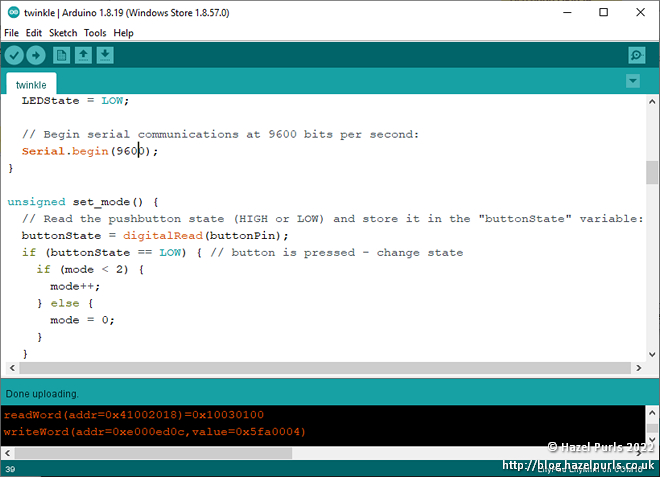The width and height of the screenshot is (660, 477).
Task: Click console scrollbar up arrow
Action: [x=652, y=413]
